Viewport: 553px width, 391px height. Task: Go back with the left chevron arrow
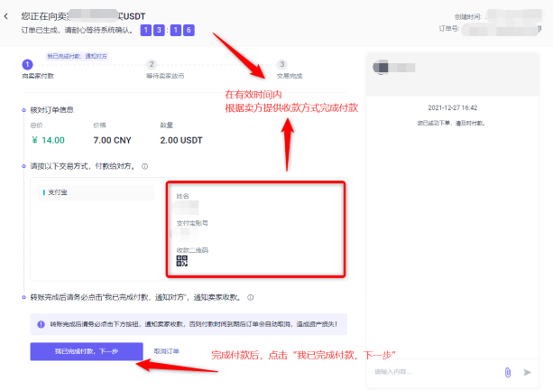click(6, 16)
